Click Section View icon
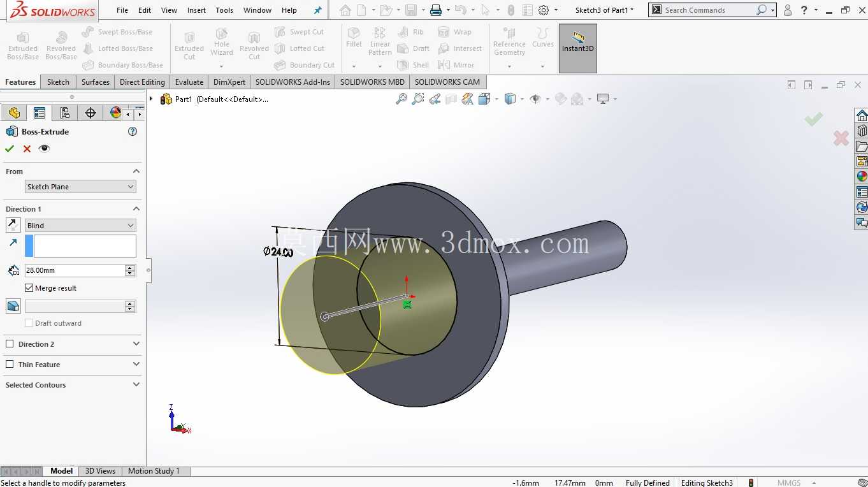Image resolution: width=868 pixels, height=487 pixels. [451, 99]
